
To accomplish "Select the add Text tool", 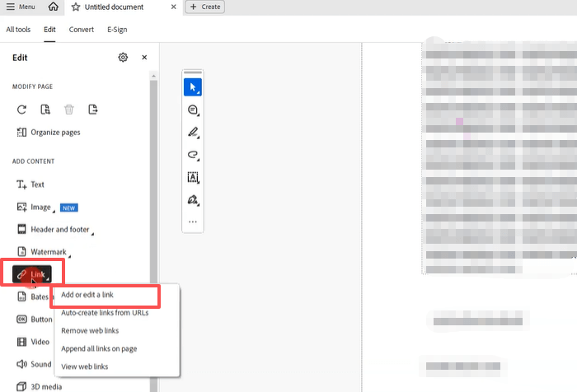I will 30,184.
